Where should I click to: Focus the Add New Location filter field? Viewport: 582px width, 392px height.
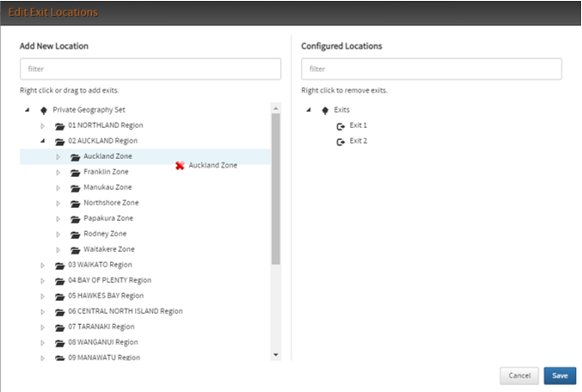coord(150,69)
